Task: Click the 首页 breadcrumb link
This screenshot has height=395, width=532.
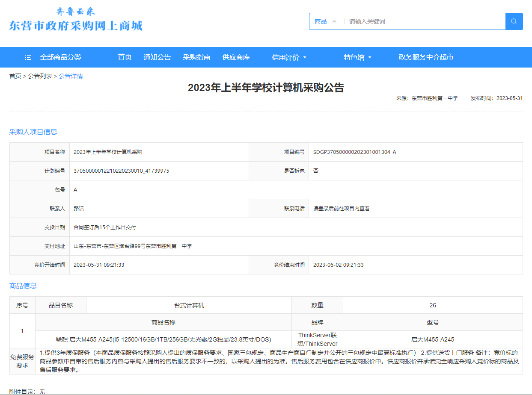Action: pyautogui.click(x=15, y=76)
